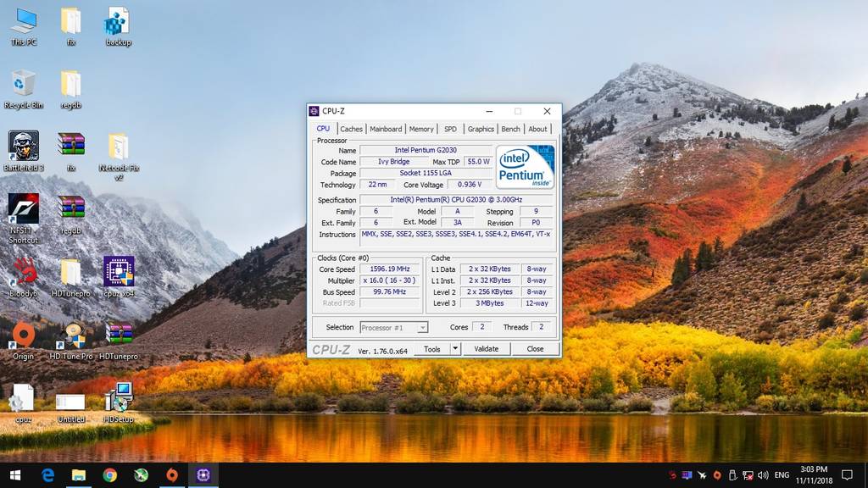Select the cpuz x64 desktop icon

pos(119,273)
